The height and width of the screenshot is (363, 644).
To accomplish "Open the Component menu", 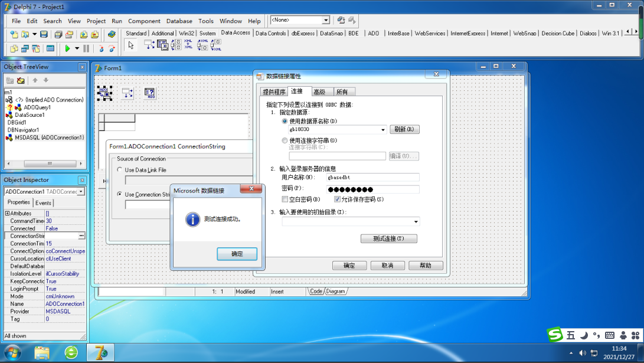I will click(144, 21).
